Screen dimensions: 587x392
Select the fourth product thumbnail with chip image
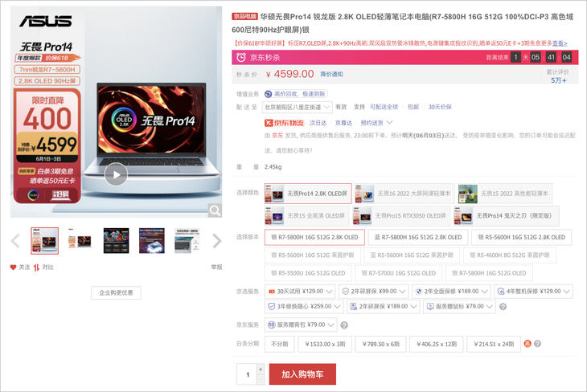tap(152, 241)
